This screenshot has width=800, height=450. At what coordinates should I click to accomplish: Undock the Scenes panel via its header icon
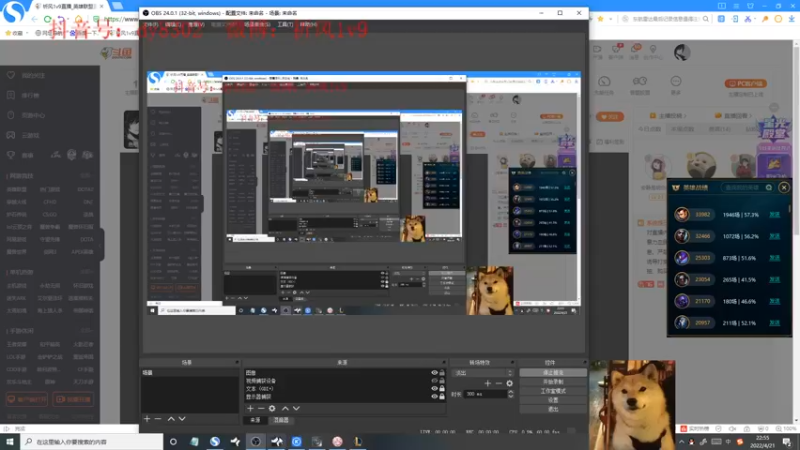coord(237,362)
